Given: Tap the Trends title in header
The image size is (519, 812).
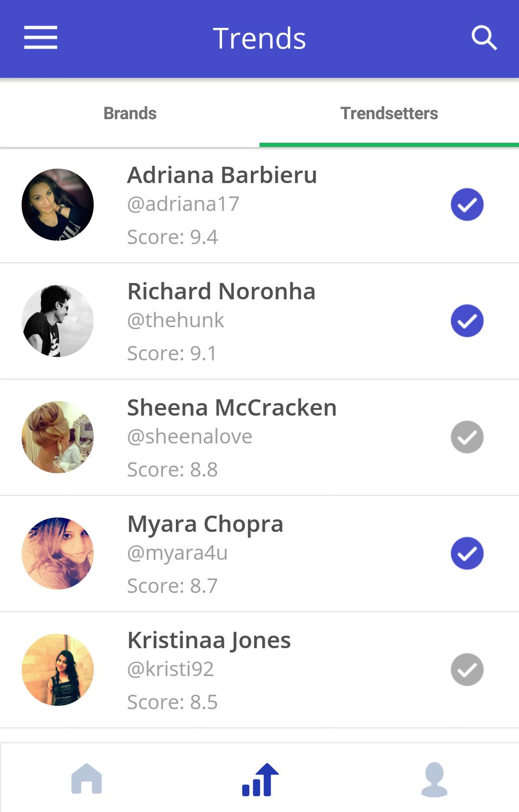Looking at the screenshot, I should point(259,38).
